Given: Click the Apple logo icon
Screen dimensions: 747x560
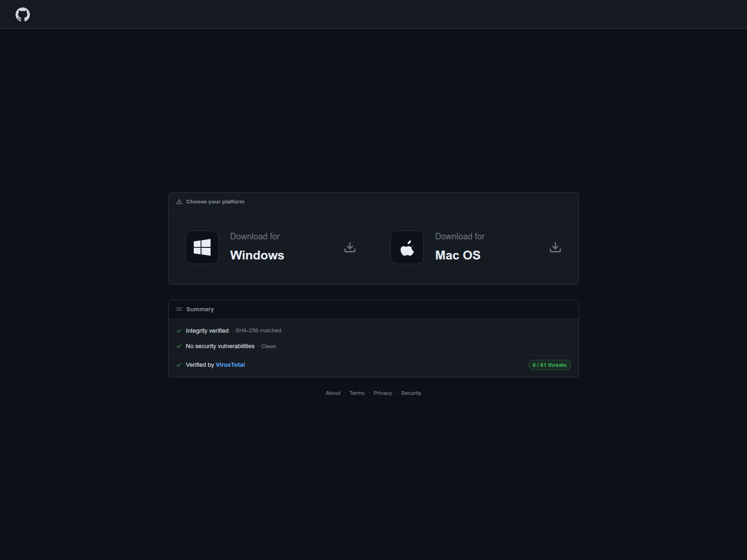Looking at the screenshot, I should point(407,247).
